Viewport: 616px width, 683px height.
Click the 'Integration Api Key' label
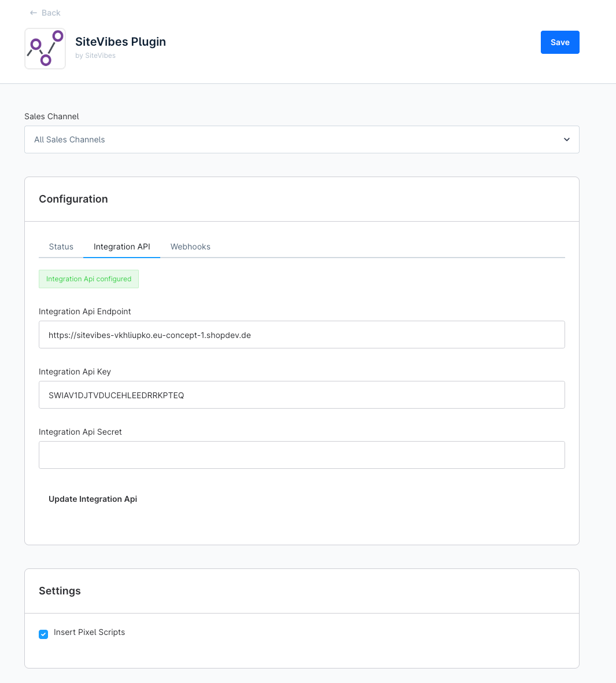tap(75, 372)
